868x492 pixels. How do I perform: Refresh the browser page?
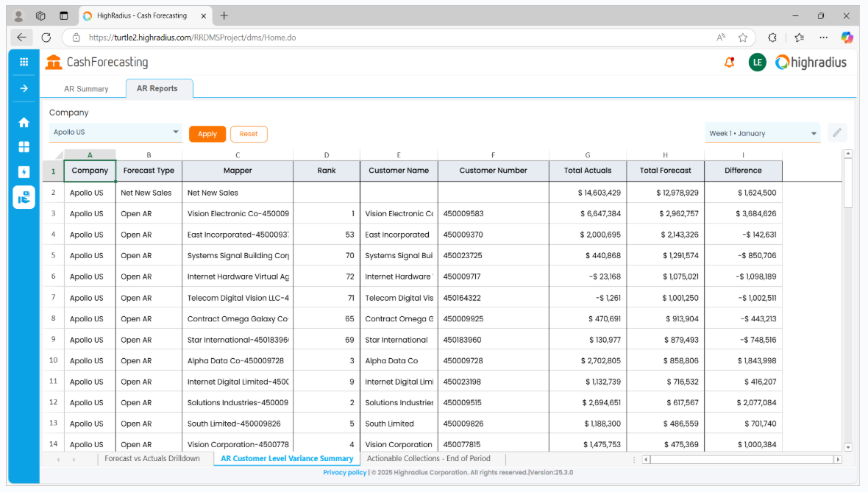pyautogui.click(x=46, y=38)
